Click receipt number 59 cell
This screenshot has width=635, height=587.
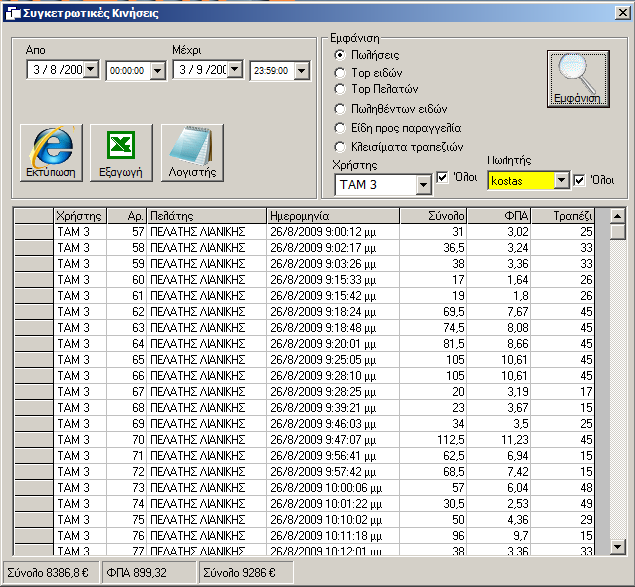click(127, 264)
